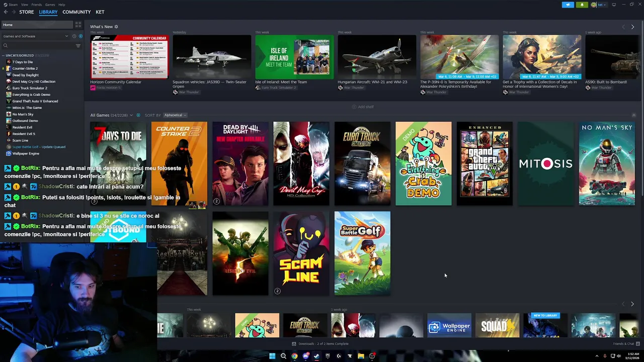The height and width of the screenshot is (362, 644).
Task: Open the No Man's Sky cover
Action: 607,163
